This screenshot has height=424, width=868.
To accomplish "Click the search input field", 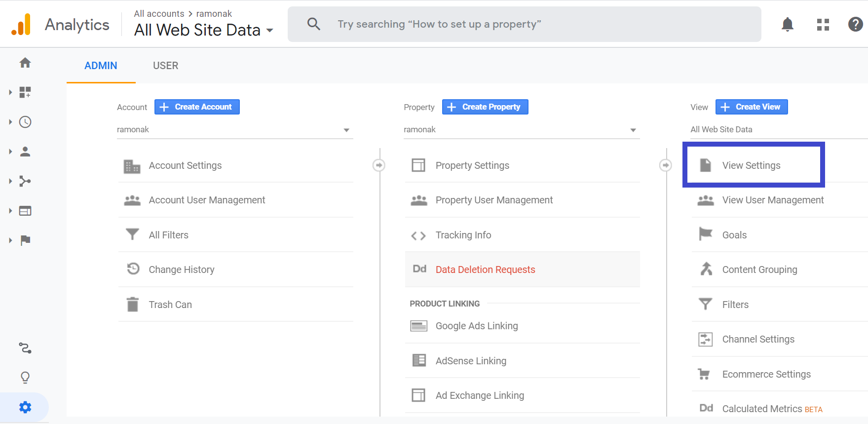I will 525,24.
